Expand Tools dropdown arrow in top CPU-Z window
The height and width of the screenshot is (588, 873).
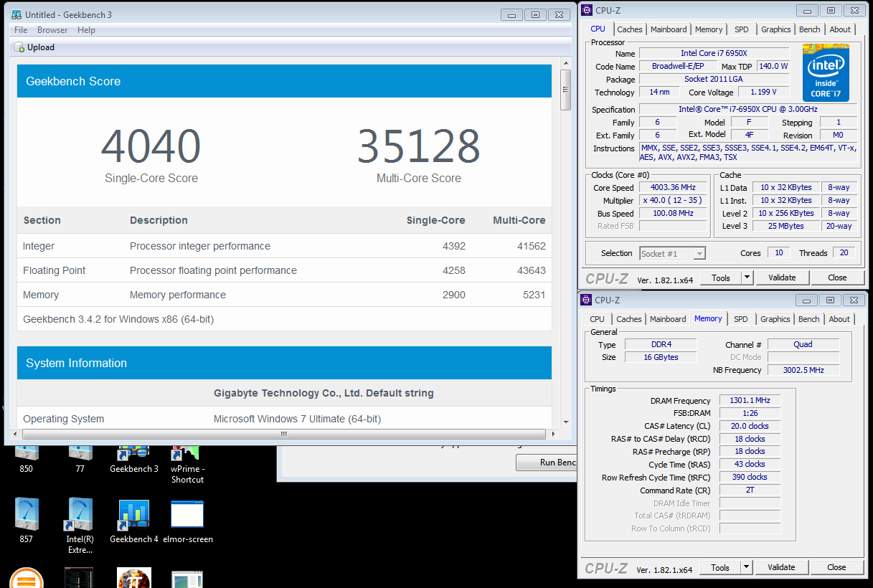pyautogui.click(x=747, y=278)
